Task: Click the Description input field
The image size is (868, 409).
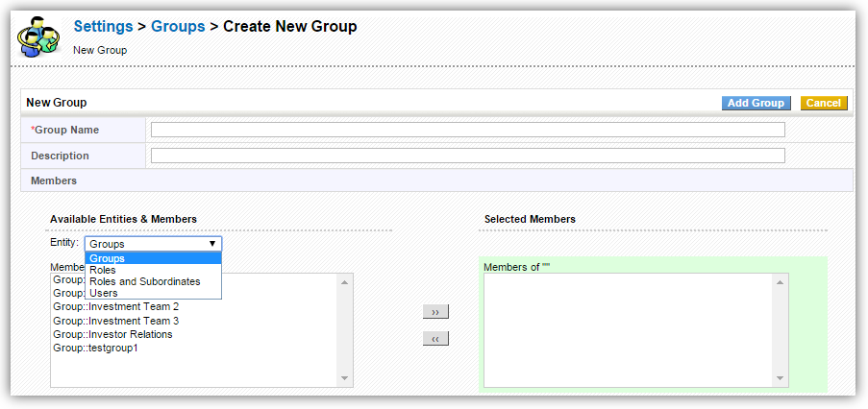Action: coord(467,156)
